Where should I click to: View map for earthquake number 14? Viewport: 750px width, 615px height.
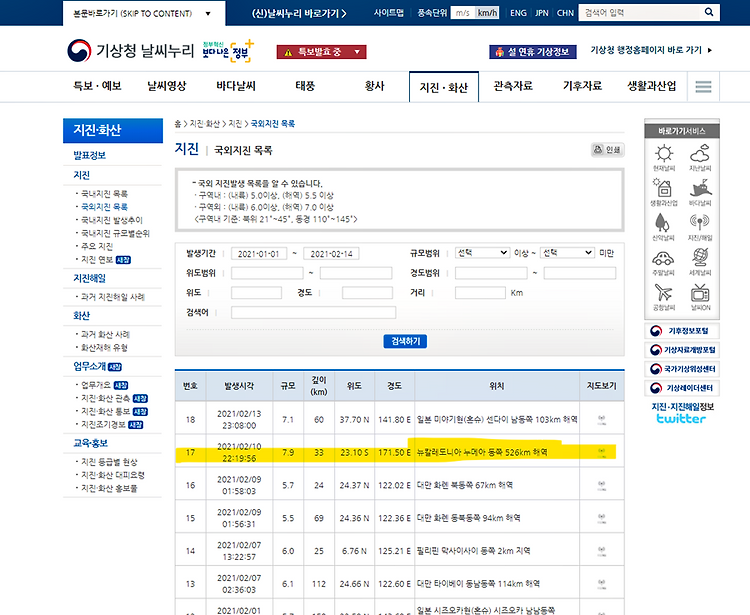(x=602, y=551)
